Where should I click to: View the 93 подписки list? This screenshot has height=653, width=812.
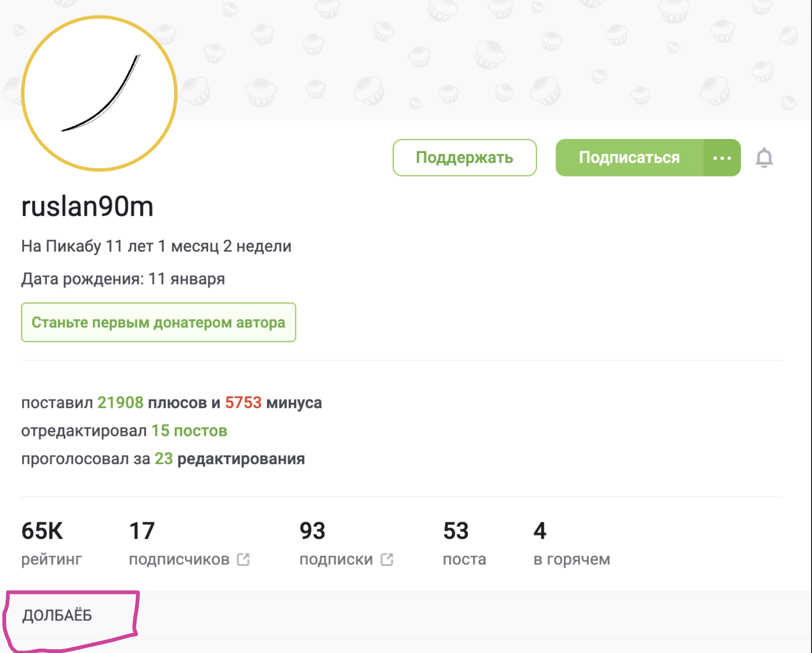pyautogui.click(x=336, y=543)
